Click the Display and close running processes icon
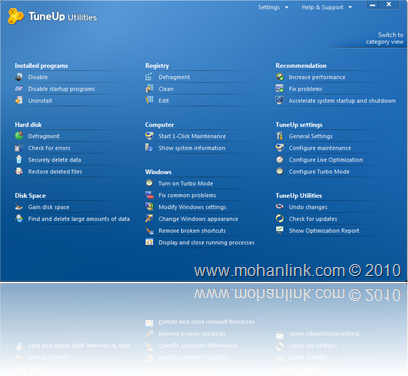The image size is (408, 376). (149, 242)
